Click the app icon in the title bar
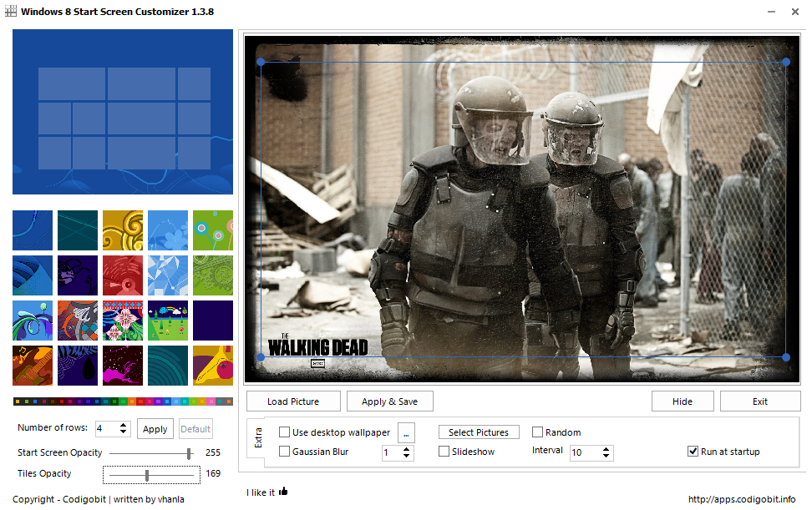The height and width of the screenshot is (510, 812). [x=10, y=11]
